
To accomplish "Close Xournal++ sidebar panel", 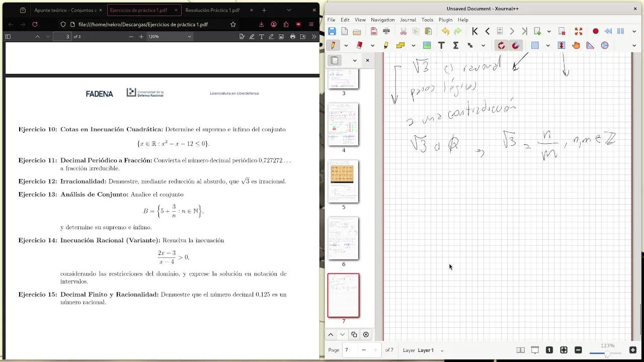I will (367, 60).
